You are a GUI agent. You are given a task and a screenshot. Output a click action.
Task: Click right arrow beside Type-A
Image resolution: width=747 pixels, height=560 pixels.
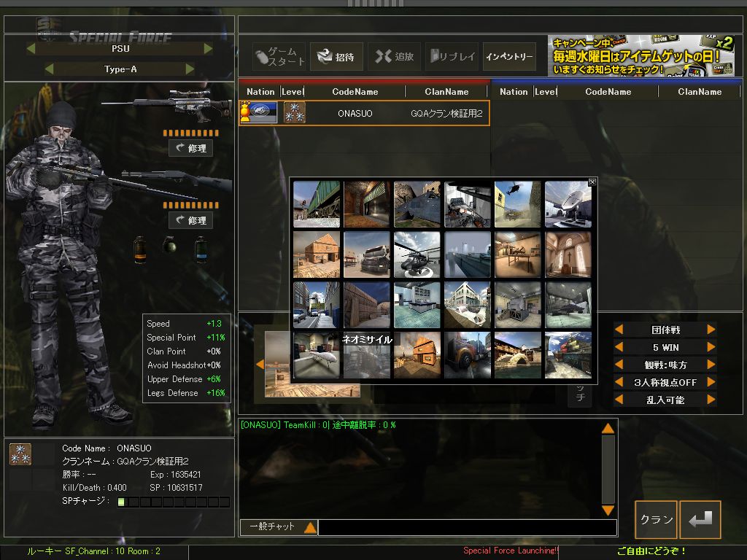click(190, 69)
